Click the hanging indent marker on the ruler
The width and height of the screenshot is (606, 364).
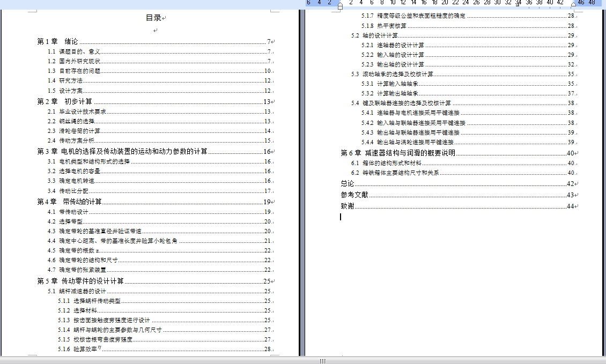(x=340, y=4)
